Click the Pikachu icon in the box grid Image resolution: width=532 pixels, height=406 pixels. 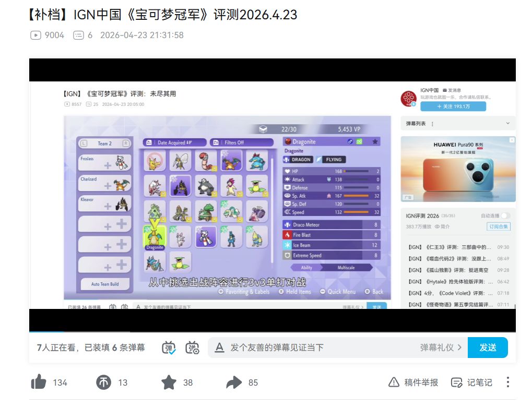point(155,160)
